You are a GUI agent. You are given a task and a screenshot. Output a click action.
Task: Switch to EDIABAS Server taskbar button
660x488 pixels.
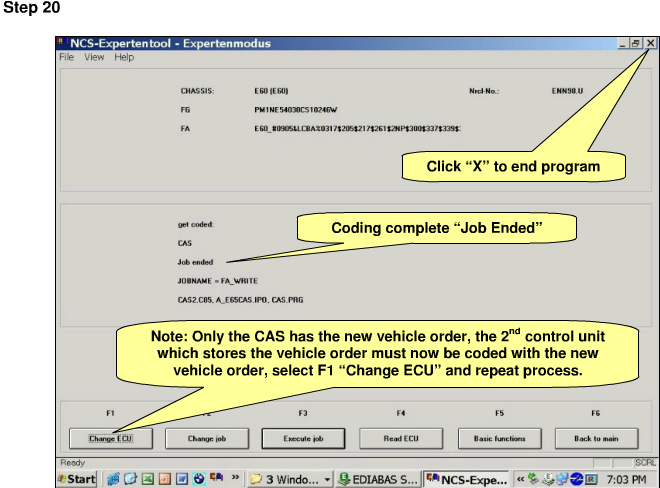pos(378,479)
